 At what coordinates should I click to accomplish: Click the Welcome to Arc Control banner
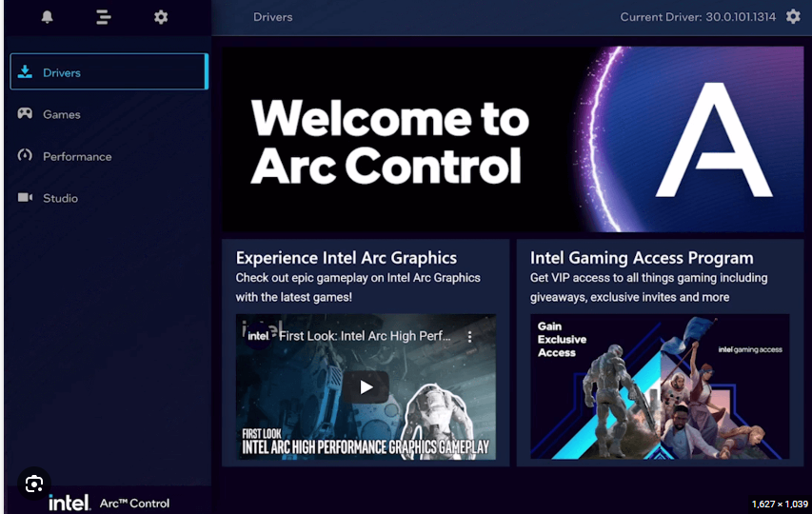point(513,139)
